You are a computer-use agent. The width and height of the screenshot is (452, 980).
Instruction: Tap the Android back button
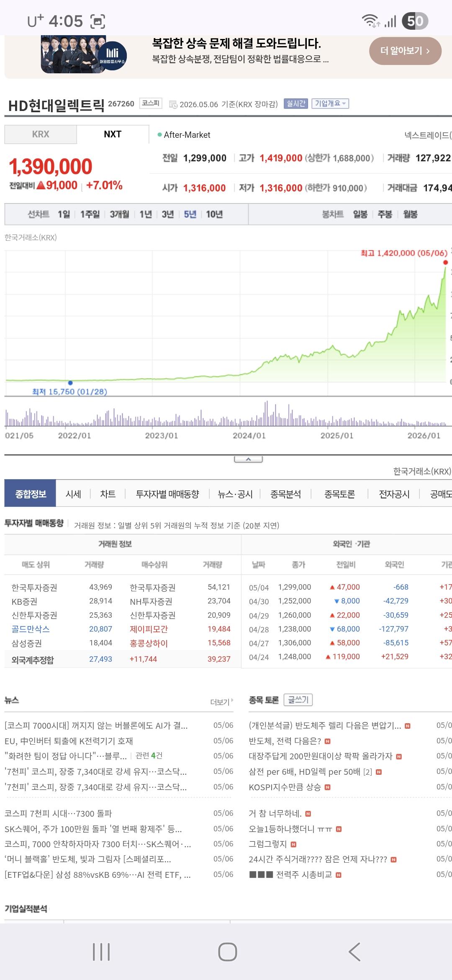point(354,952)
